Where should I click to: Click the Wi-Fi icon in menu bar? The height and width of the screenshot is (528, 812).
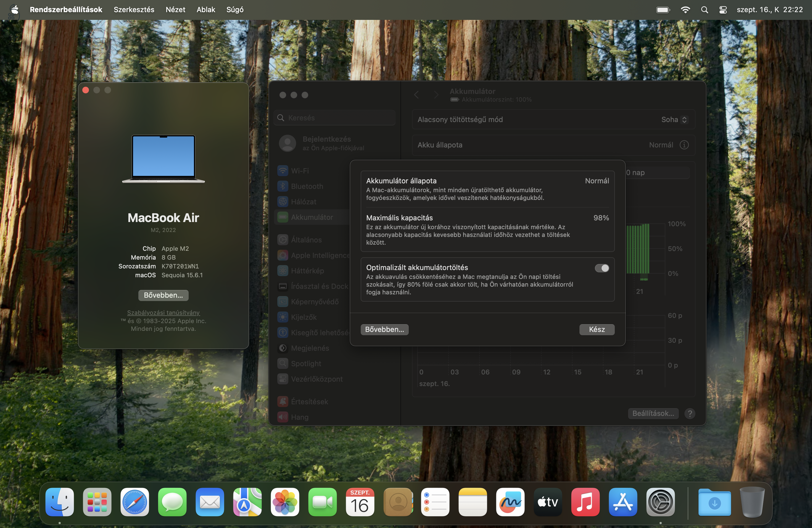[x=685, y=10]
